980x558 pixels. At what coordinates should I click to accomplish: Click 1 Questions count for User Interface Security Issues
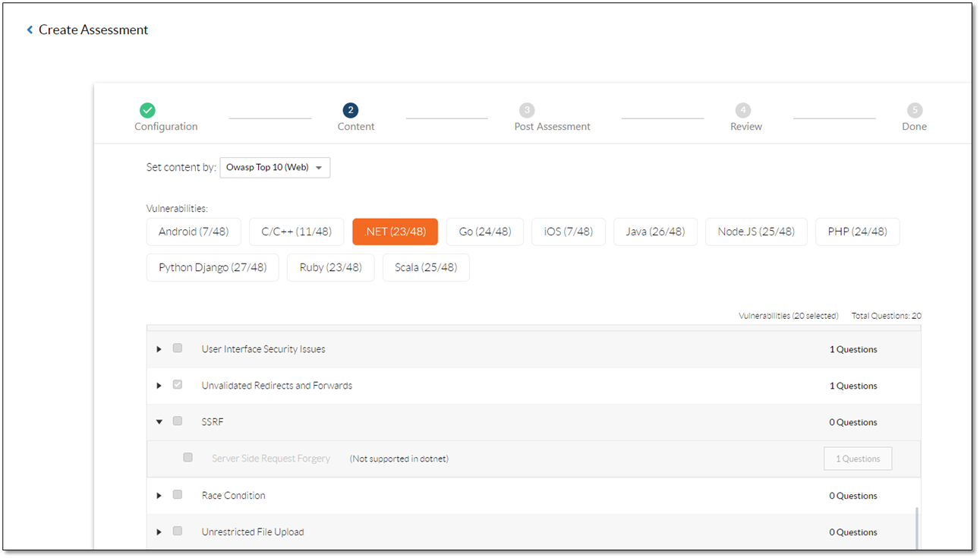[x=853, y=349]
